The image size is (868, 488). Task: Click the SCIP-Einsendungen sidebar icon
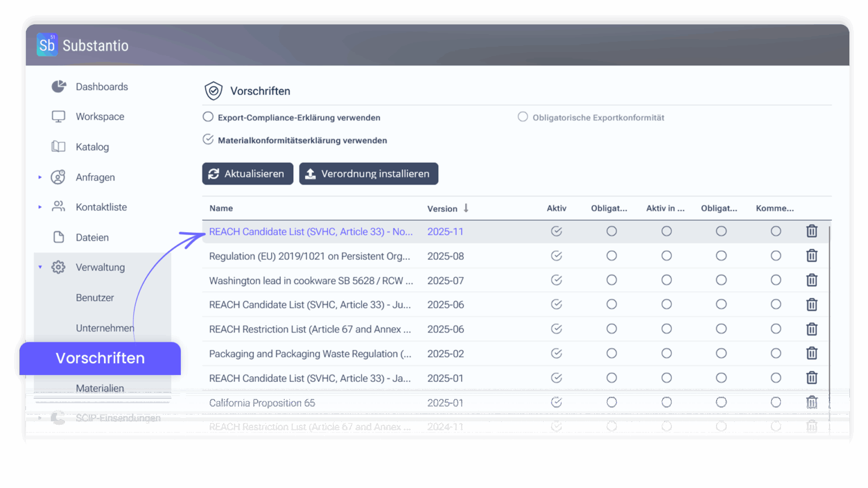click(x=58, y=417)
